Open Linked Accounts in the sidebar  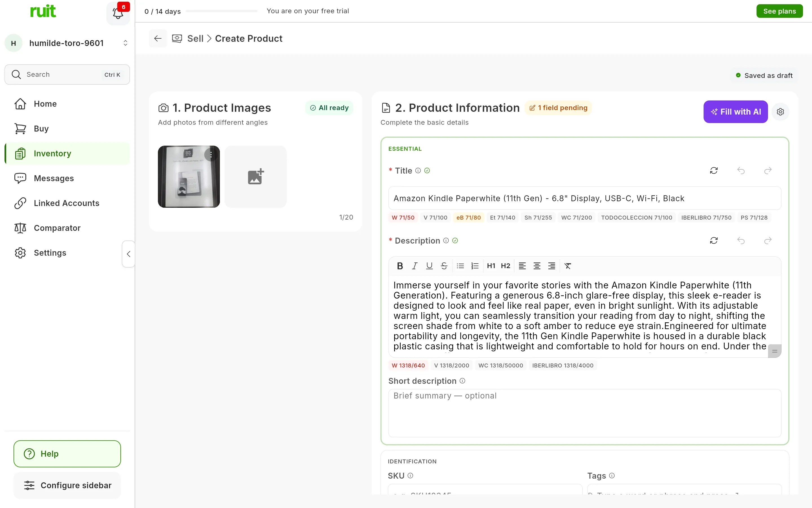tap(67, 203)
